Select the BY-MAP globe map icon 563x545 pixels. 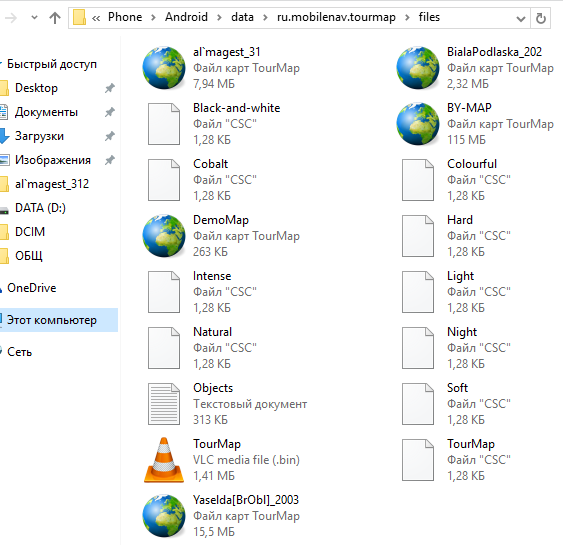(418, 124)
